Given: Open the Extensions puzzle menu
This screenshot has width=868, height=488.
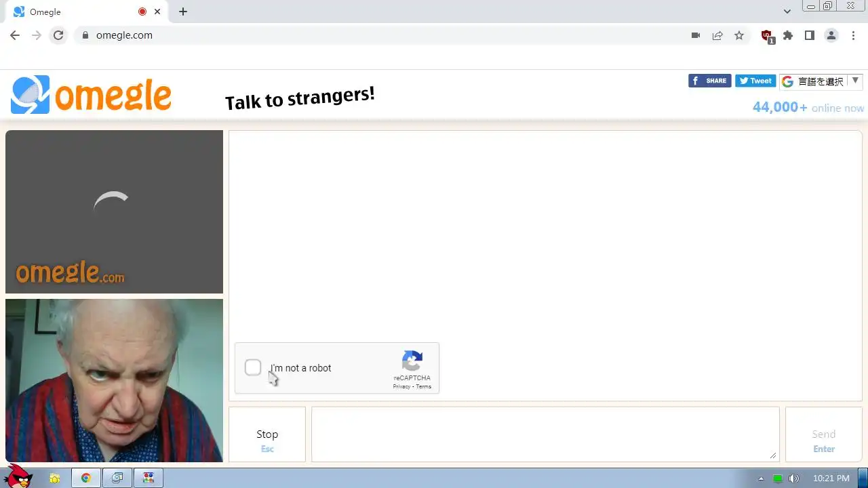Looking at the screenshot, I should click(788, 35).
